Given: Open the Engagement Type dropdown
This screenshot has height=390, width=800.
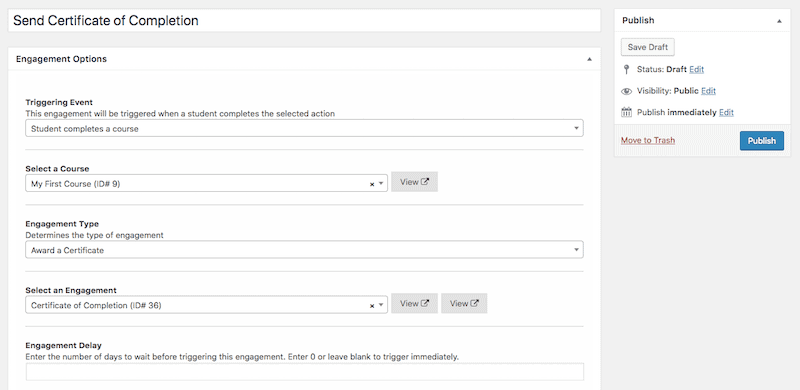Looking at the screenshot, I should (304, 250).
